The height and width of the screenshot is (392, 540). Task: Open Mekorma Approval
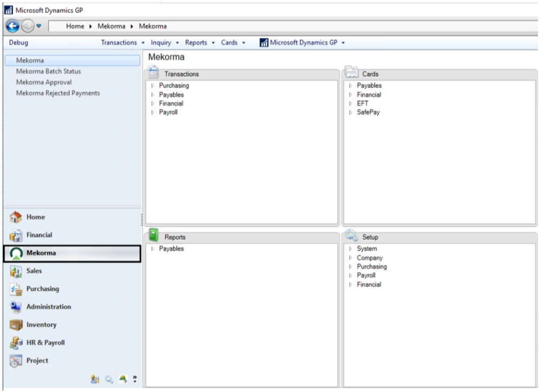tap(44, 82)
